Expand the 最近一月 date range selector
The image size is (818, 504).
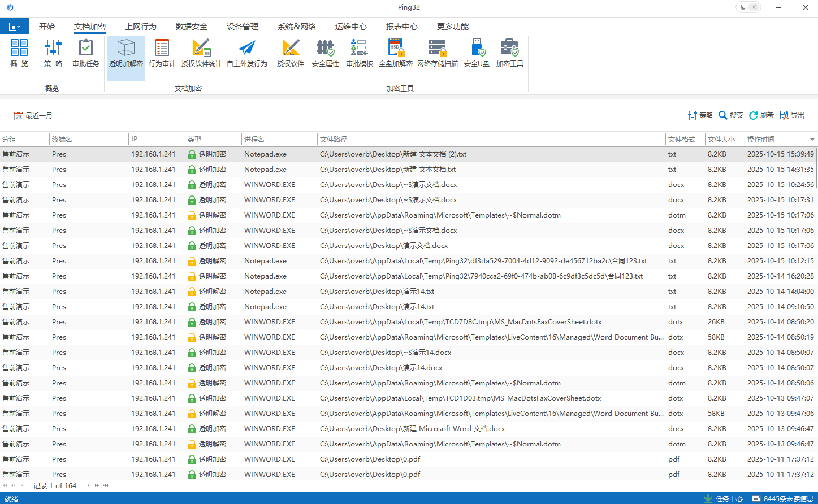(33, 116)
